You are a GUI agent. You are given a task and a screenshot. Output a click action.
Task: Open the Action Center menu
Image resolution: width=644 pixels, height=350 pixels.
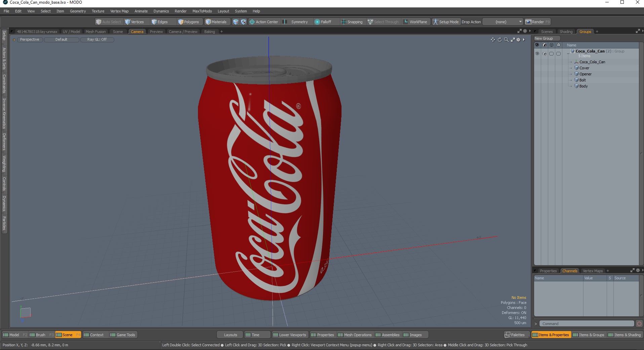(264, 22)
